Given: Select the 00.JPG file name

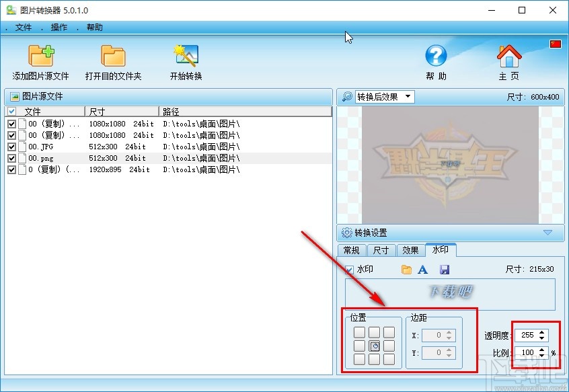Looking at the screenshot, I should click(40, 147).
